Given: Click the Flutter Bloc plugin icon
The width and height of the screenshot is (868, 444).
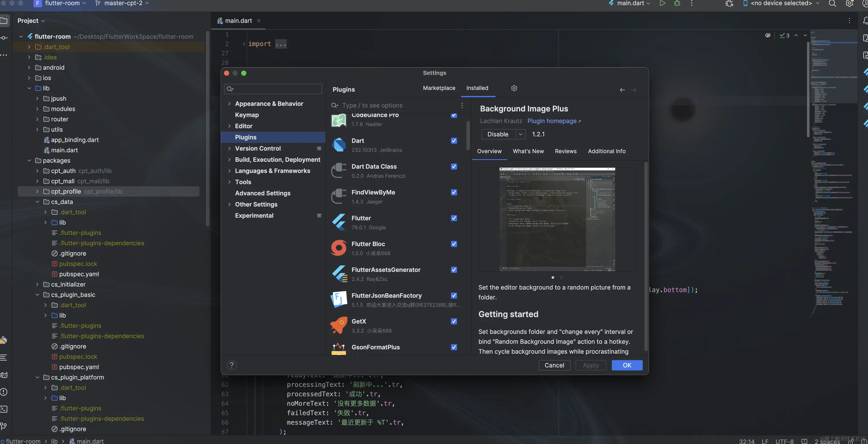Looking at the screenshot, I should pos(339,248).
